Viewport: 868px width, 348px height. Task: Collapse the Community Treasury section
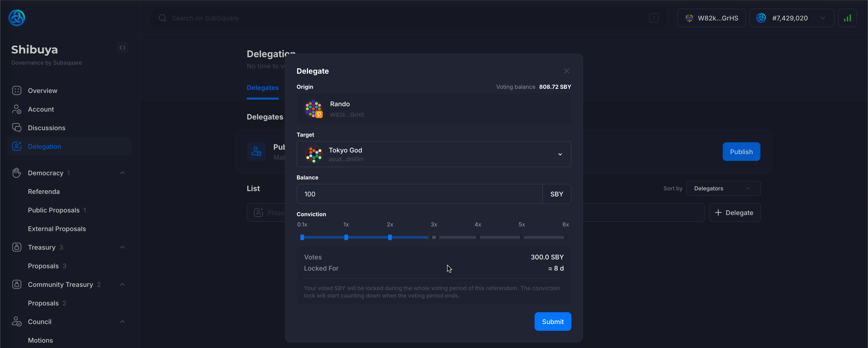122,284
